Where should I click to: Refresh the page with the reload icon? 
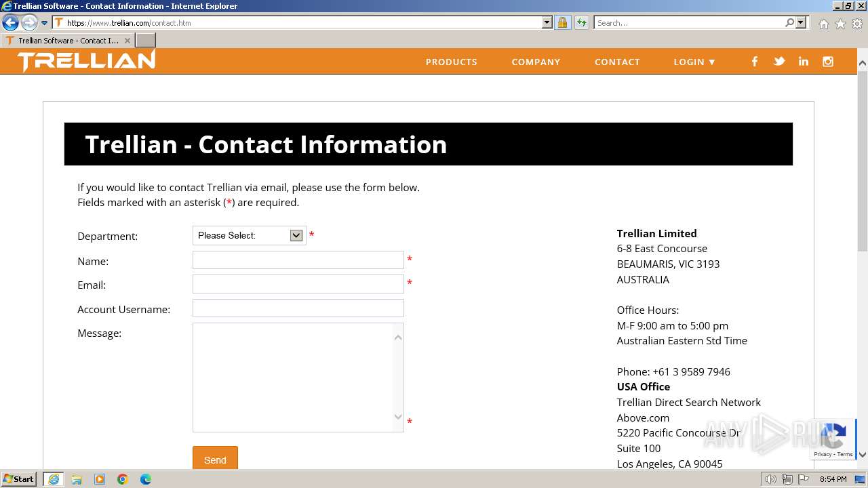pyautogui.click(x=582, y=22)
